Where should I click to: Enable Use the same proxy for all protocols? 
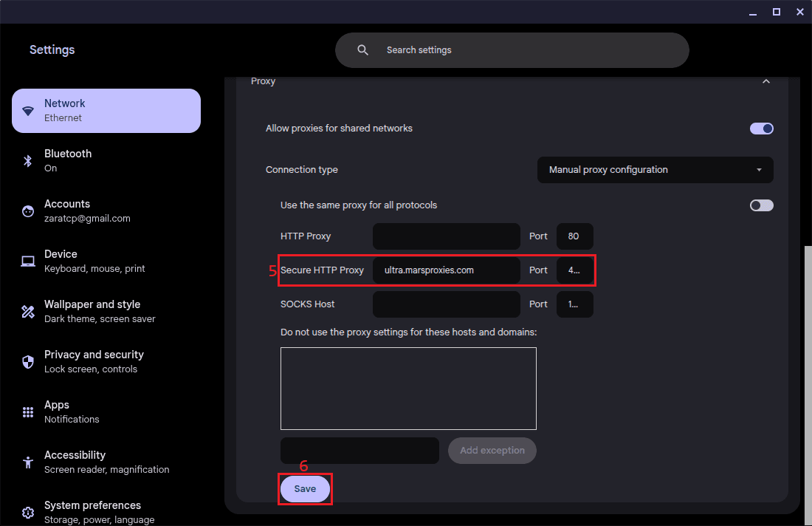tap(761, 205)
